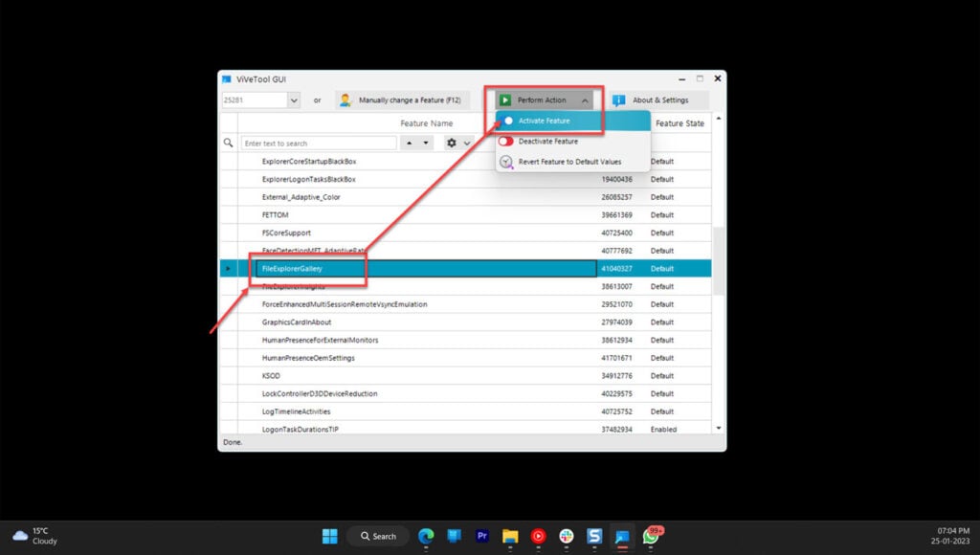Click feature ID 40777692
The width and height of the screenshot is (980, 555).
(617, 251)
